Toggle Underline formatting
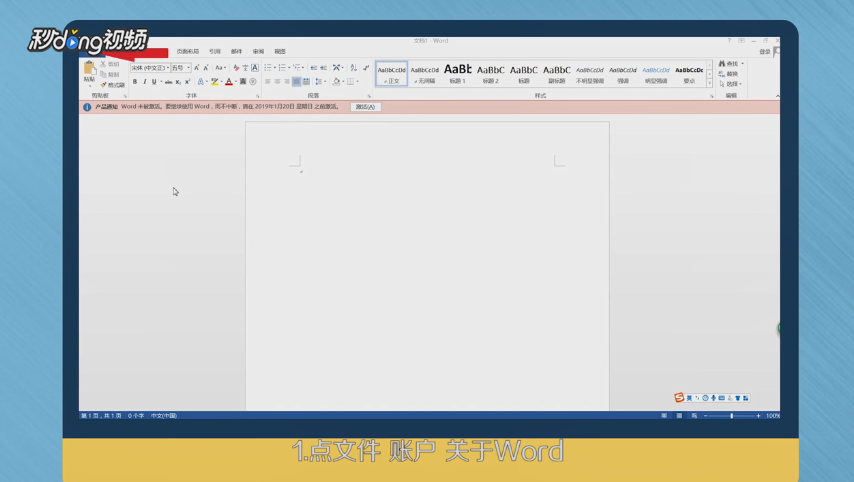 tap(154, 82)
